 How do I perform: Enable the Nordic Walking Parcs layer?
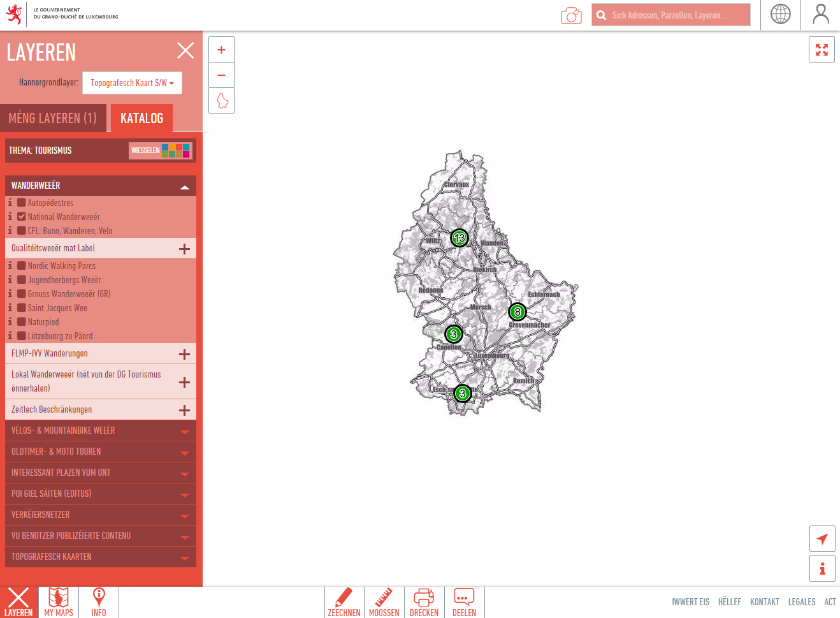[22, 266]
